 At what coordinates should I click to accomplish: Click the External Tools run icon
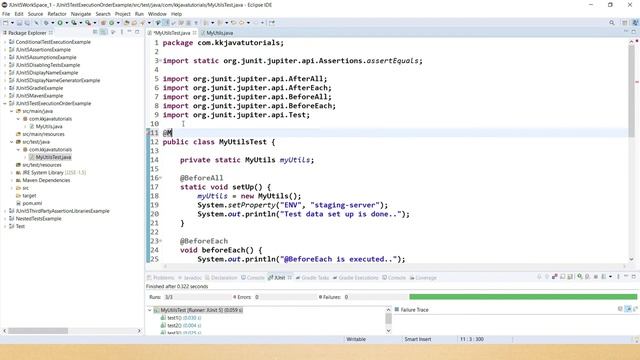click(x=88, y=23)
